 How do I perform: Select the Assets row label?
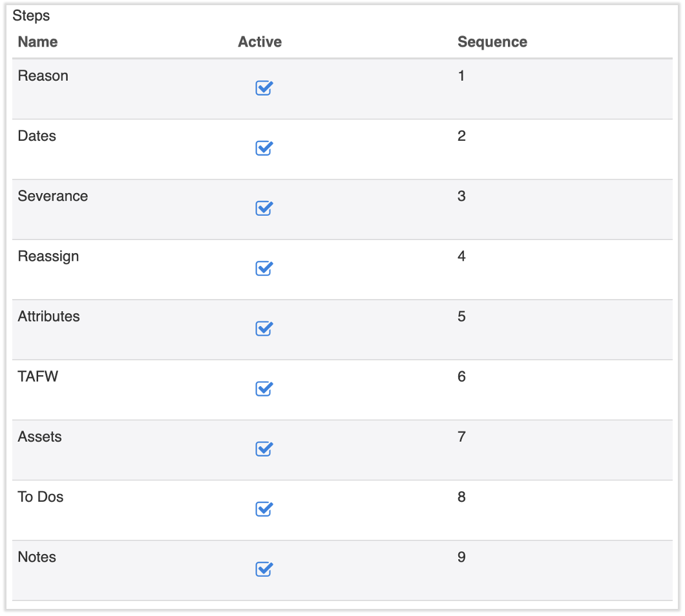pyautogui.click(x=39, y=436)
